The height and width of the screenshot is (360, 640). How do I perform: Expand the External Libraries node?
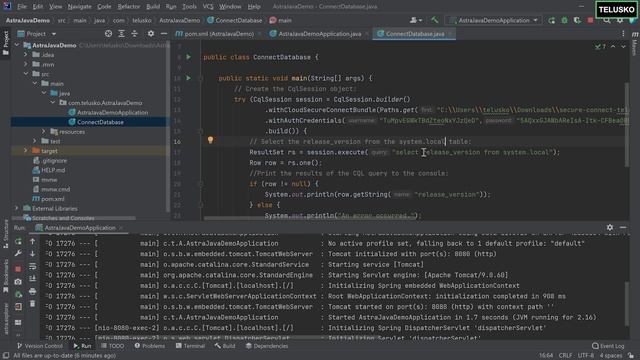17,208
